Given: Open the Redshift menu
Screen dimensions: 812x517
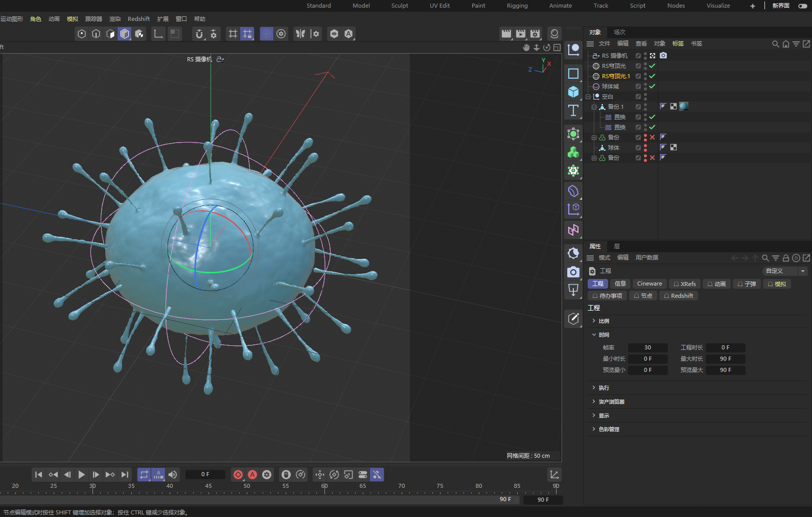Looking at the screenshot, I should [138, 19].
